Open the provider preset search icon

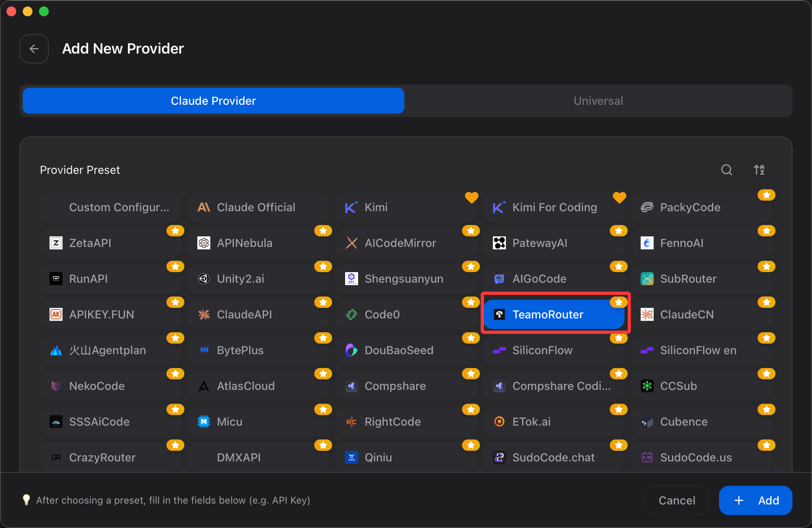coord(727,170)
